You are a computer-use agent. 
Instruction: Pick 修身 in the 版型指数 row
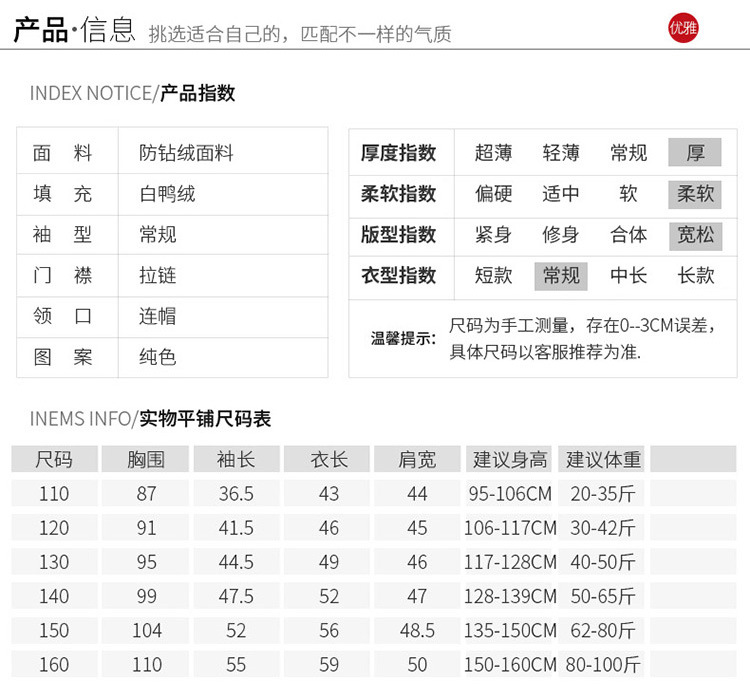(561, 235)
